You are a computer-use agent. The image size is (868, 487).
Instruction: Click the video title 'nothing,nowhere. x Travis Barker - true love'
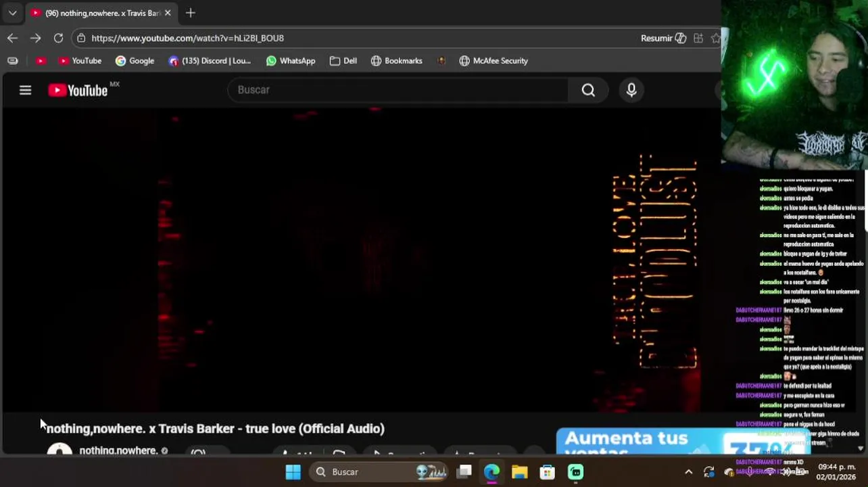(x=216, y=428)
